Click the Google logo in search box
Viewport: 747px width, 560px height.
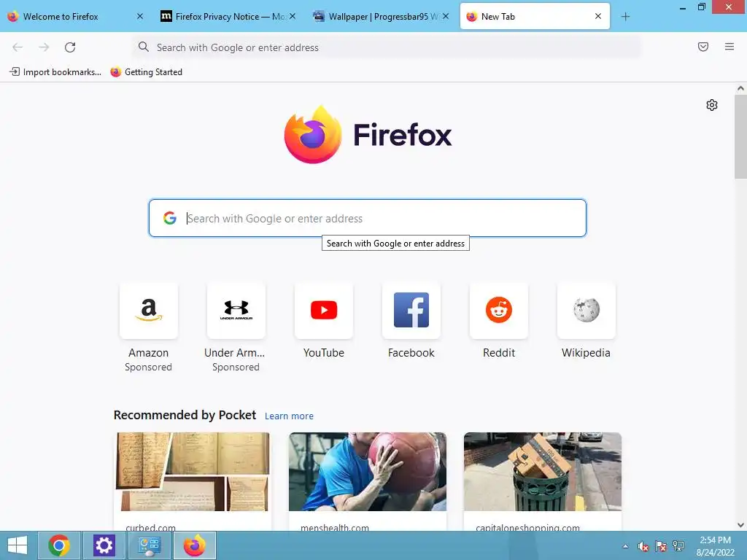[169, 218]
